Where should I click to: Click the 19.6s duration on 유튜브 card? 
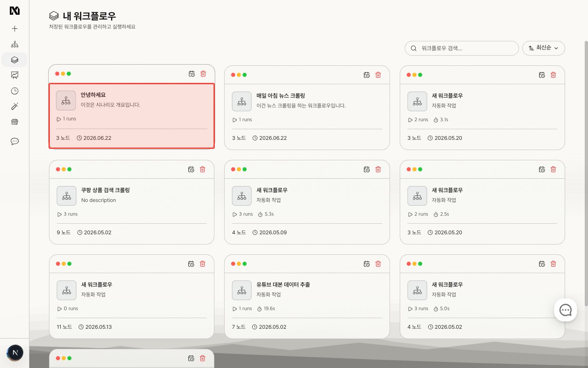pyautogui.click(x=269, y=309)
